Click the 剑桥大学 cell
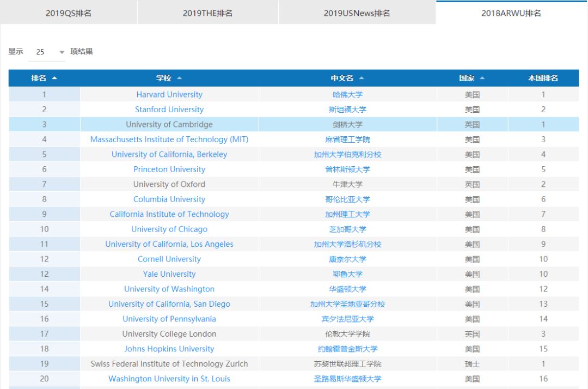This screenshot has width=588, height=389. click(x=347, y=125)
